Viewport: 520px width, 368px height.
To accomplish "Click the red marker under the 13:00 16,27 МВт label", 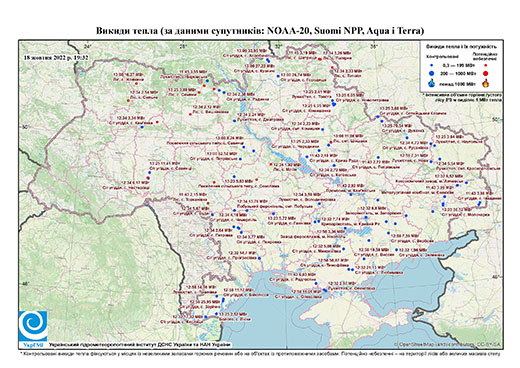I will click(136, 84).
